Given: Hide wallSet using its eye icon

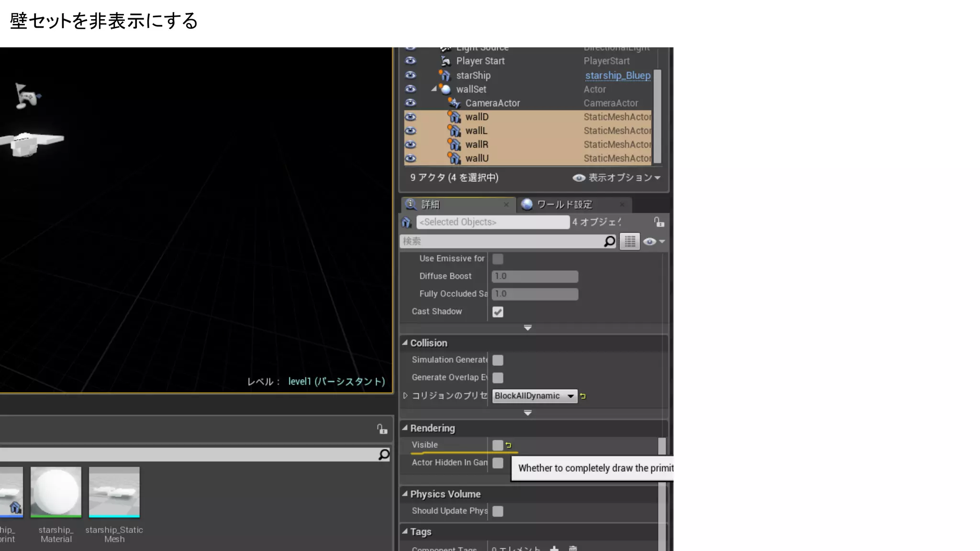Looking at the screenshot, I should click(x=411, y=89).
